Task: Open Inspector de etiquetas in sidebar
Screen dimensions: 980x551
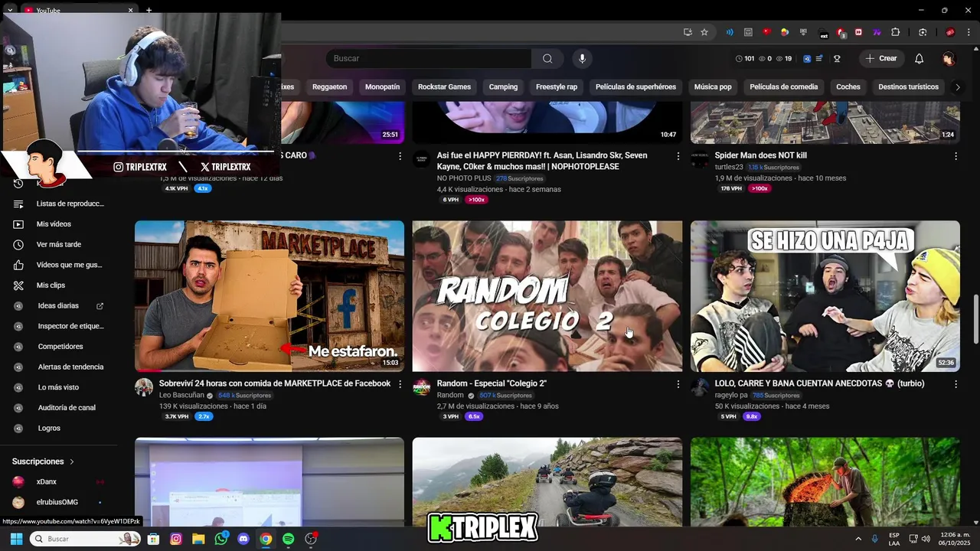Action: [60, 326]
